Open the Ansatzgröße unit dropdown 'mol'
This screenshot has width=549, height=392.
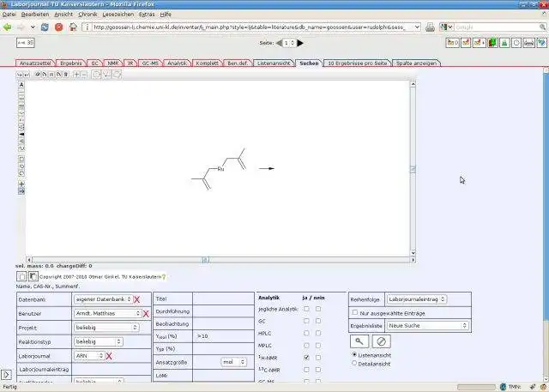tap(233, 362)
